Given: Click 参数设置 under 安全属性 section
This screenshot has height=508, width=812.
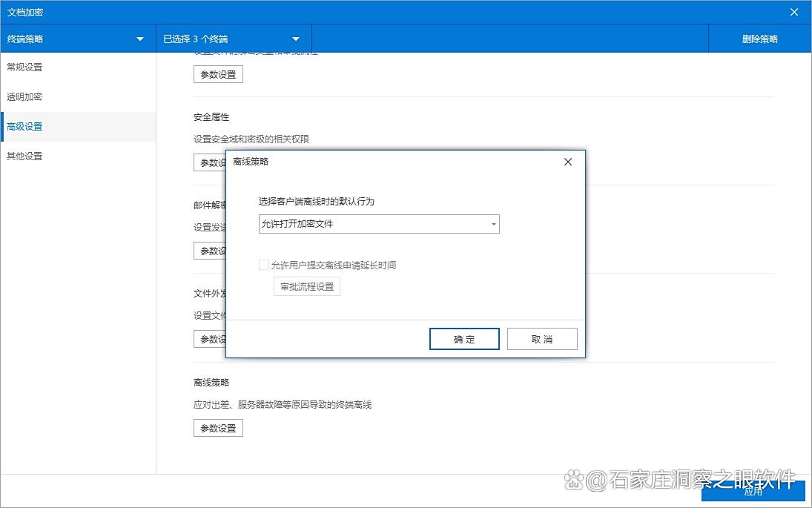Looking at the screenshot, I should coord(210,162).
